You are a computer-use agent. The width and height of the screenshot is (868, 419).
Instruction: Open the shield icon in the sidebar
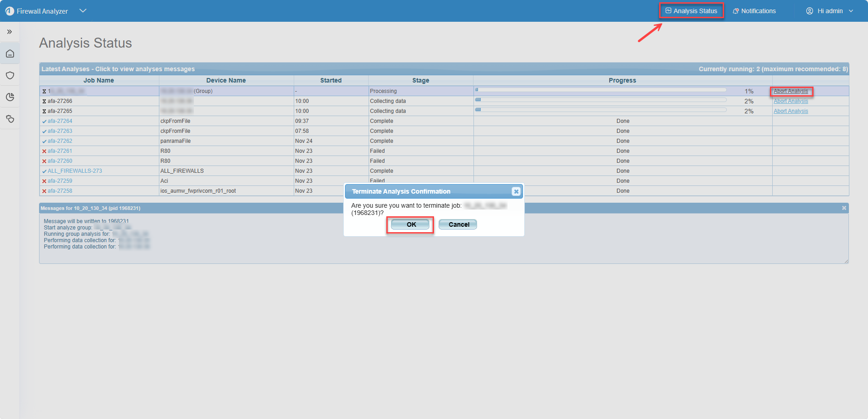click(10, 75)
